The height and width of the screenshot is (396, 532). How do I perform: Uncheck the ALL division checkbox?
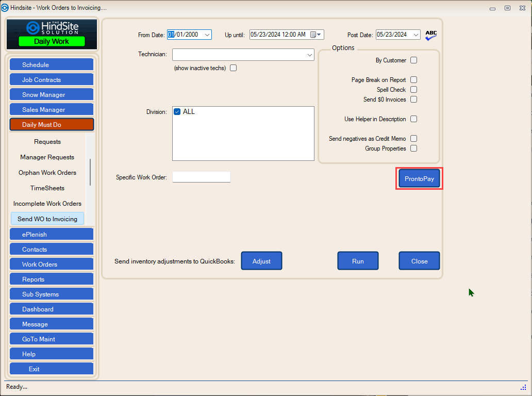click(x=177, y=112)
